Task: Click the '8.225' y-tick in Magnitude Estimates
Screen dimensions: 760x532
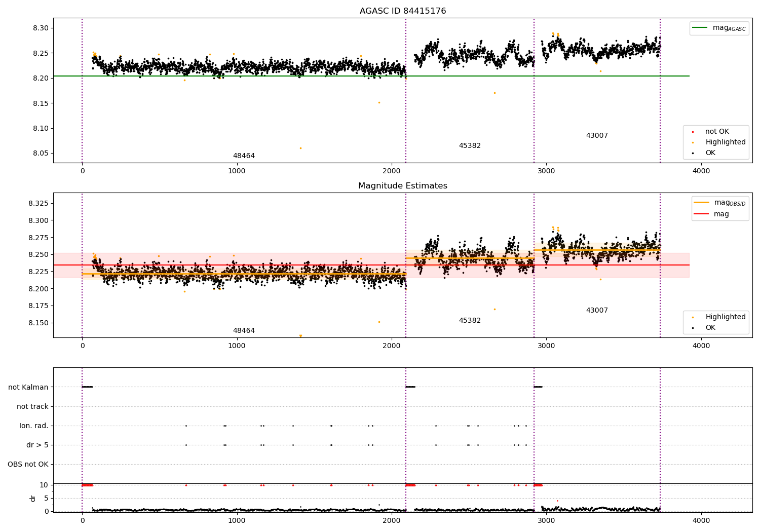Action: pos(39,272)
